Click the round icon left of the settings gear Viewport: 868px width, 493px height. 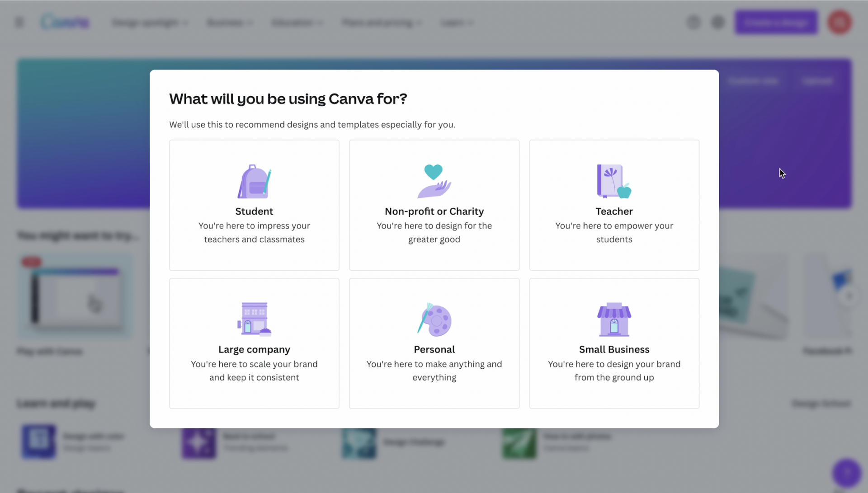693,22
